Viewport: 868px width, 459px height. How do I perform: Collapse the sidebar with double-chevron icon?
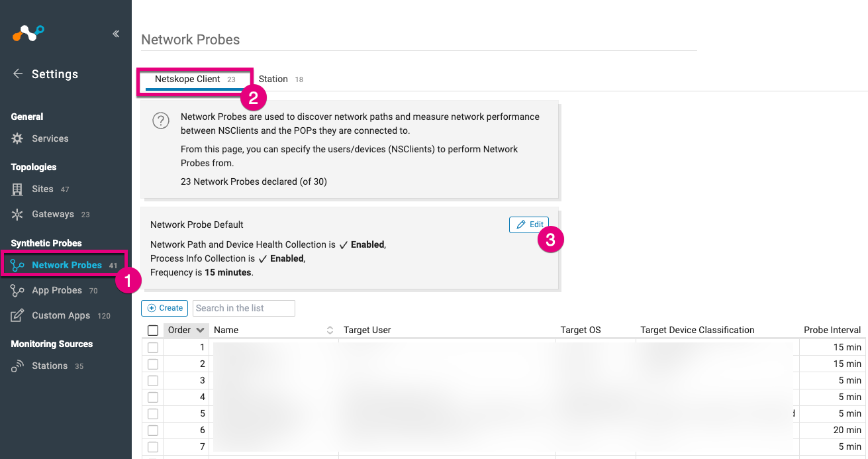pos(116,34)
